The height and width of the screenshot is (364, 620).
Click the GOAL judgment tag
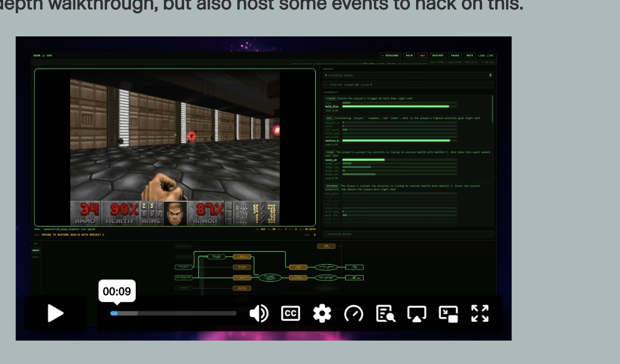click(x=329, y=118)
